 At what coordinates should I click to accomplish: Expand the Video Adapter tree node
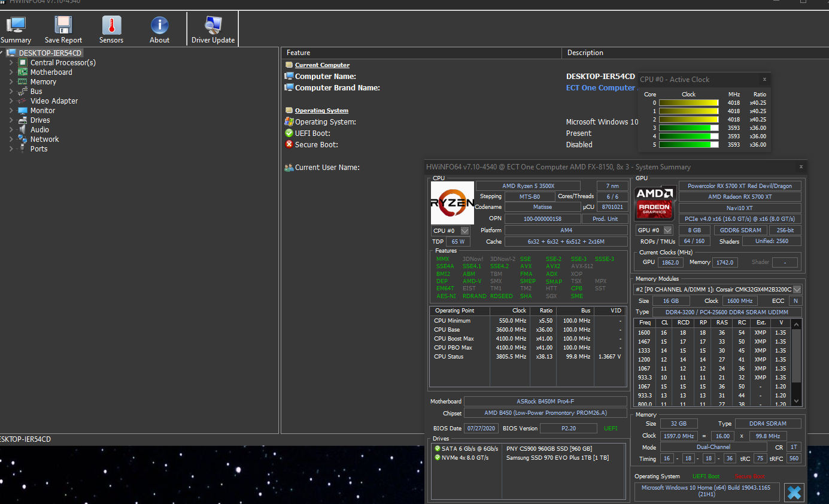click(11, 101)
